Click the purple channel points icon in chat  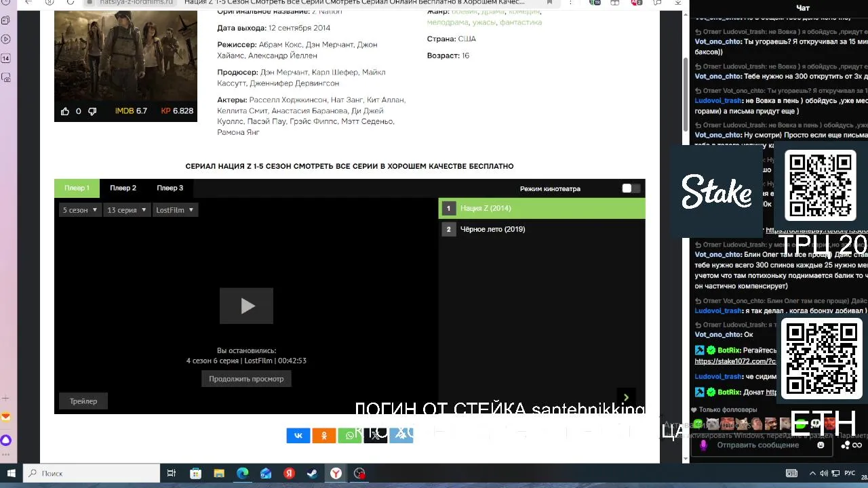pyautogui.click(x=703, y=445)
